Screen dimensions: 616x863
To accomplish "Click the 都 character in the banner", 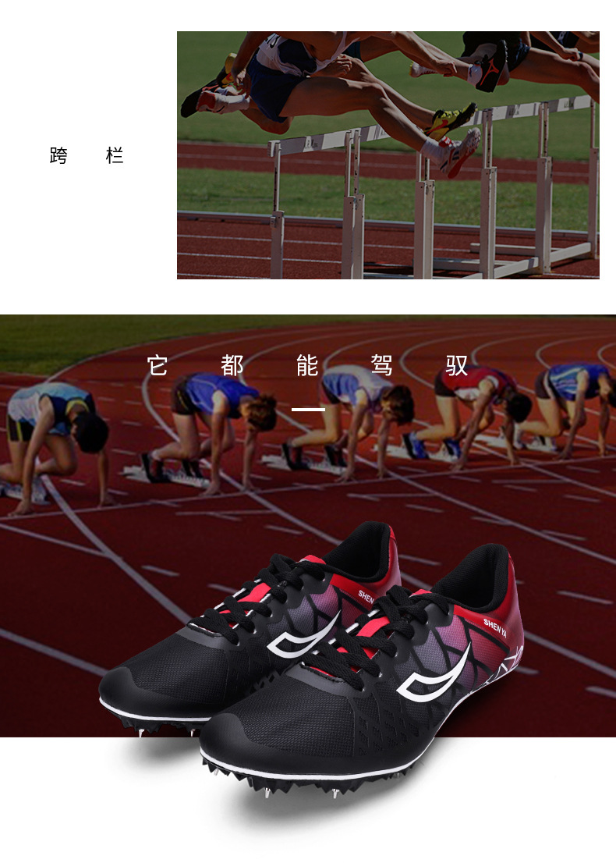I will pos(232,365).
